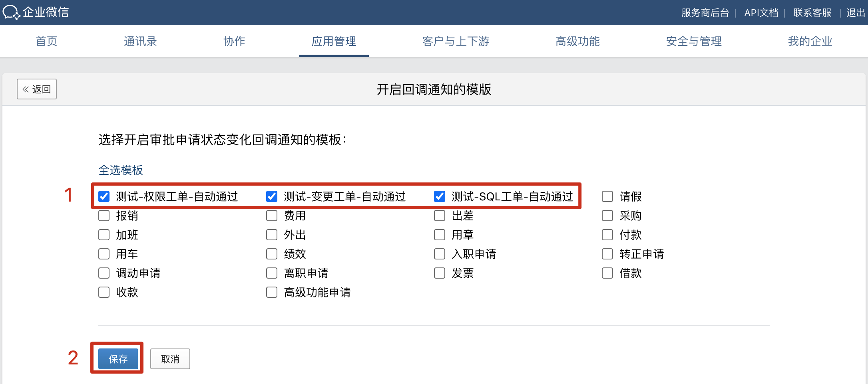868x384 pixels.
Task: Click the 取消 cancel button
Action: pos(170,359)
